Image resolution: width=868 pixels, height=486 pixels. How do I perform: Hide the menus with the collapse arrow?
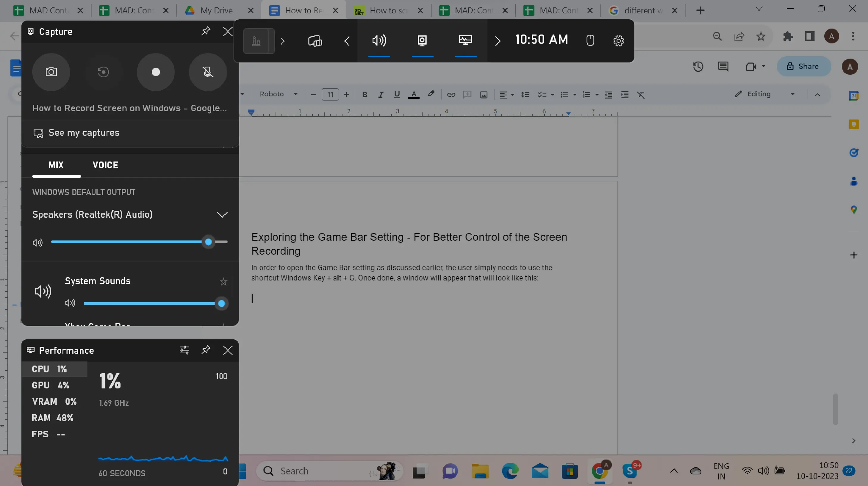pyautogui.click(x=817, y=95)
